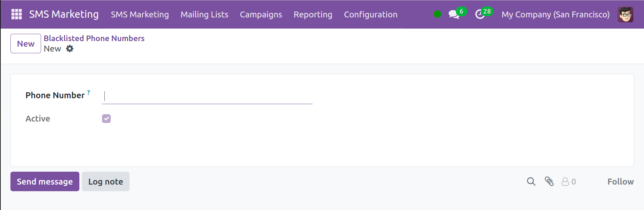Open the activities clock icon
The height and width of the screenshot is (210, 644).
tap(480, 14)
